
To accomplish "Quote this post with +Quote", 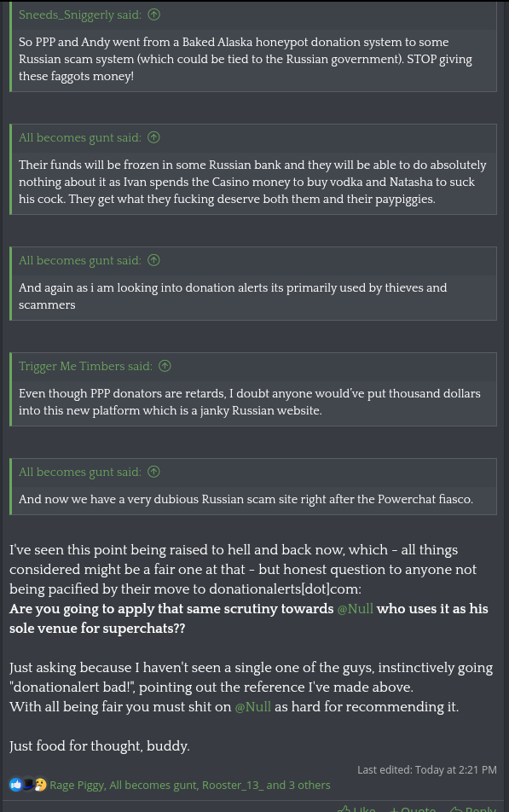I will [412, 809].
